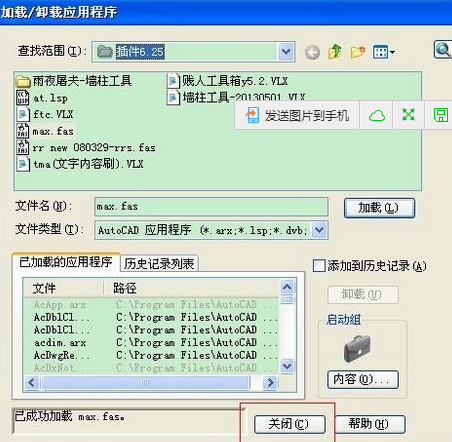The image size is (452, 442).
Task: Select the AcDxNot... row
Action: tap(152, 368)
